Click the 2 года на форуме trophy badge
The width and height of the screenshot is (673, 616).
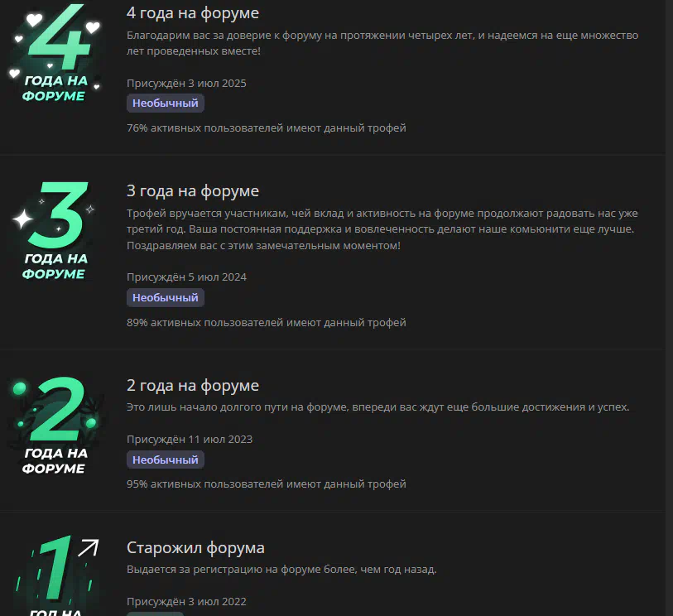[55, 425]
